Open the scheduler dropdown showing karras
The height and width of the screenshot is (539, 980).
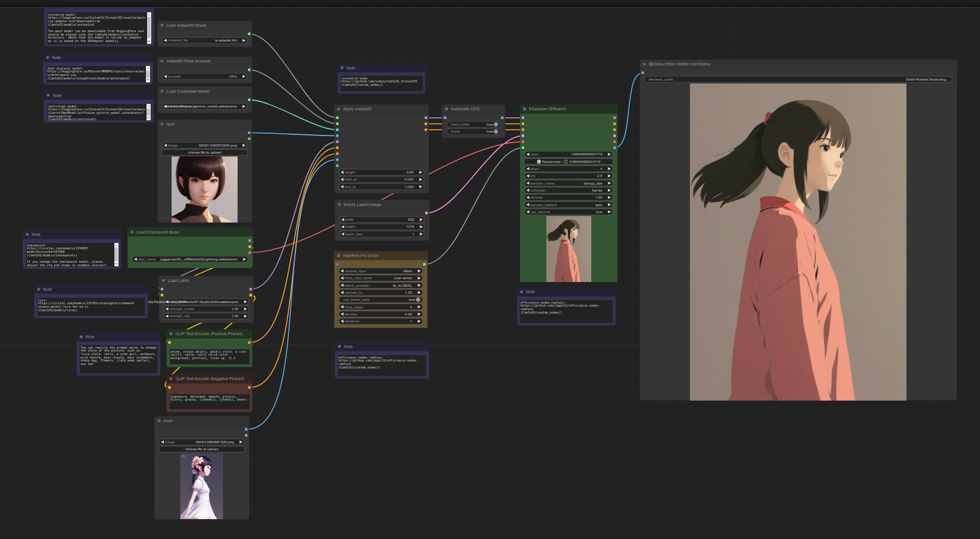(569, 190)
